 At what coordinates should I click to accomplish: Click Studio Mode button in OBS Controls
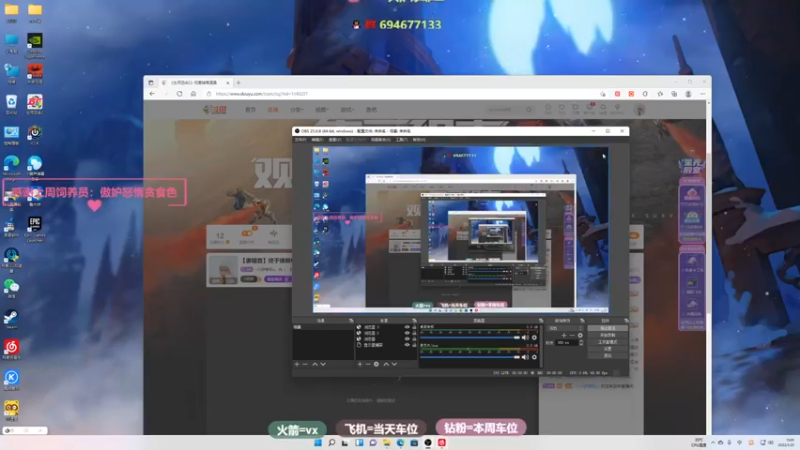(608, 342)
